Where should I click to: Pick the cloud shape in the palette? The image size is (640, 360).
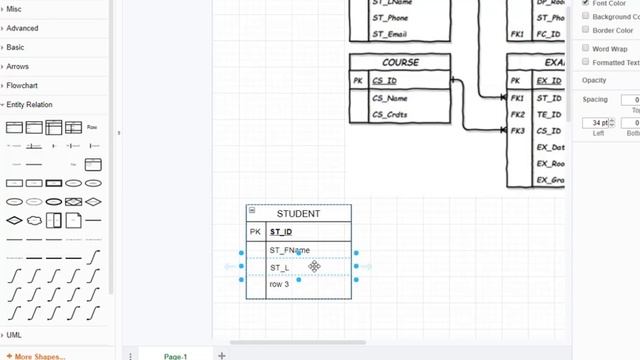point(34,220)
